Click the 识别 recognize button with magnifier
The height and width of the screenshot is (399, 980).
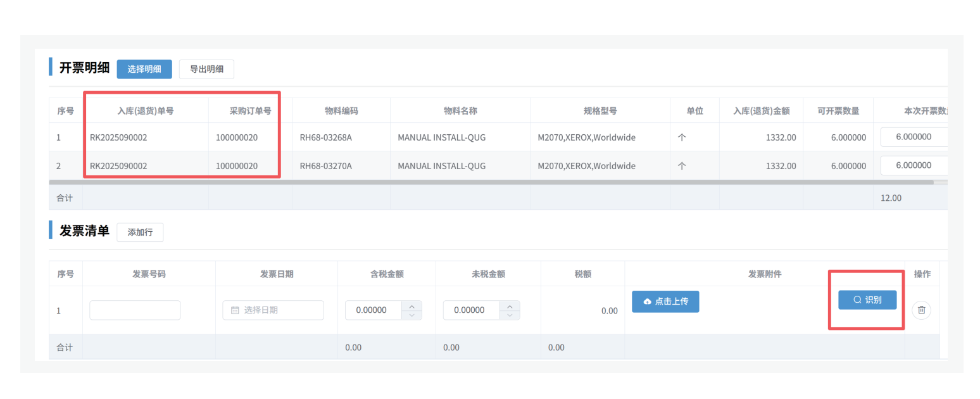coord(867,300)
